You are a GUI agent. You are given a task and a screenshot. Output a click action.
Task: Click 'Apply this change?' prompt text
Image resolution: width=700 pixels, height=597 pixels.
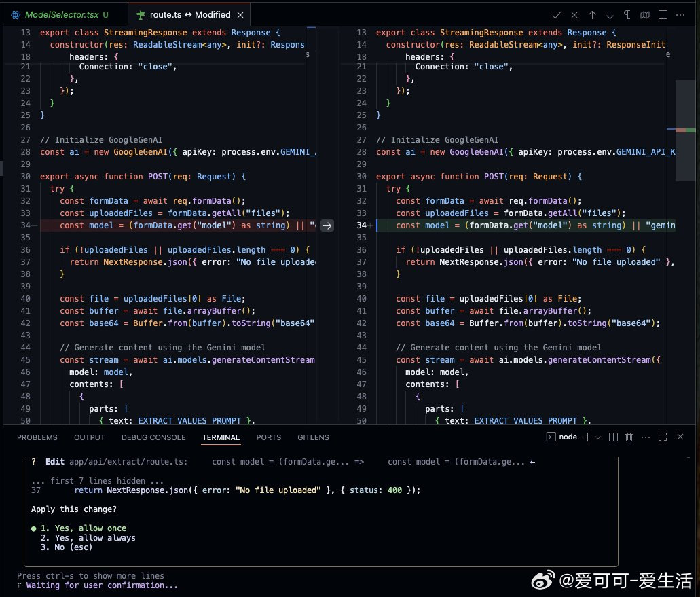point(73,509)
